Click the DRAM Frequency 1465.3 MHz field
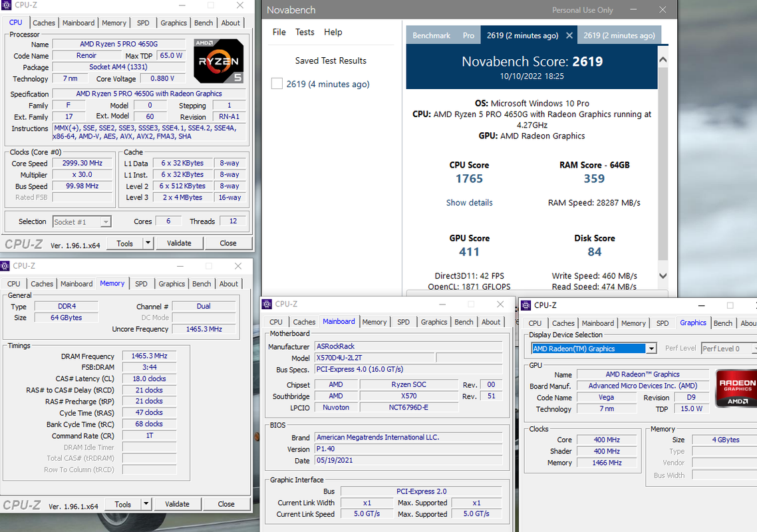 pos(149,356)
